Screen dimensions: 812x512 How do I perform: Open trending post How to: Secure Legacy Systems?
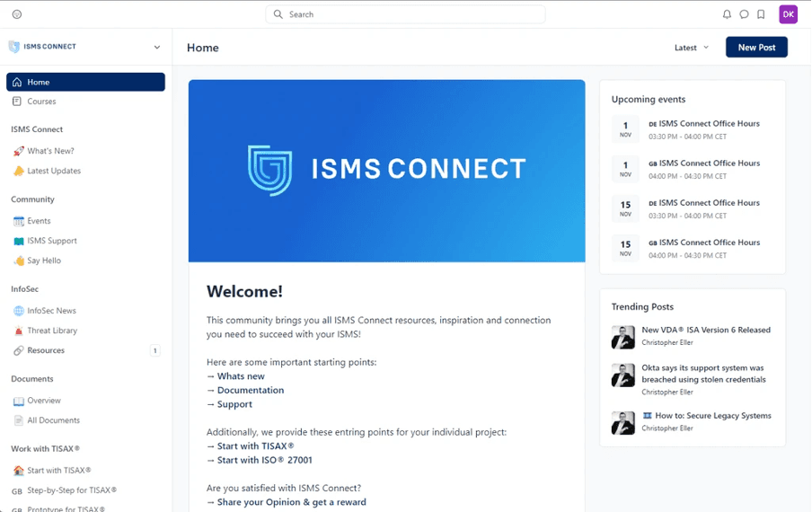pyautogui.click(x=707, y=416)
